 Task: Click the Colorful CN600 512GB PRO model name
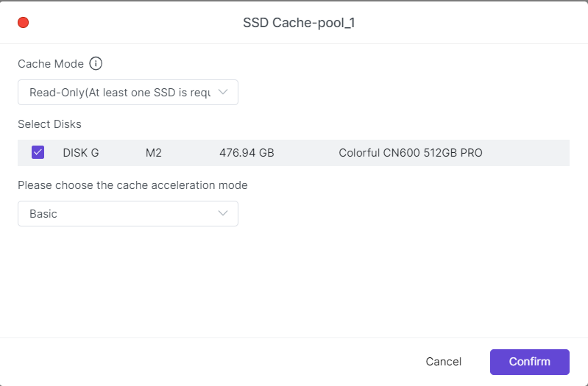pos(411,153)
